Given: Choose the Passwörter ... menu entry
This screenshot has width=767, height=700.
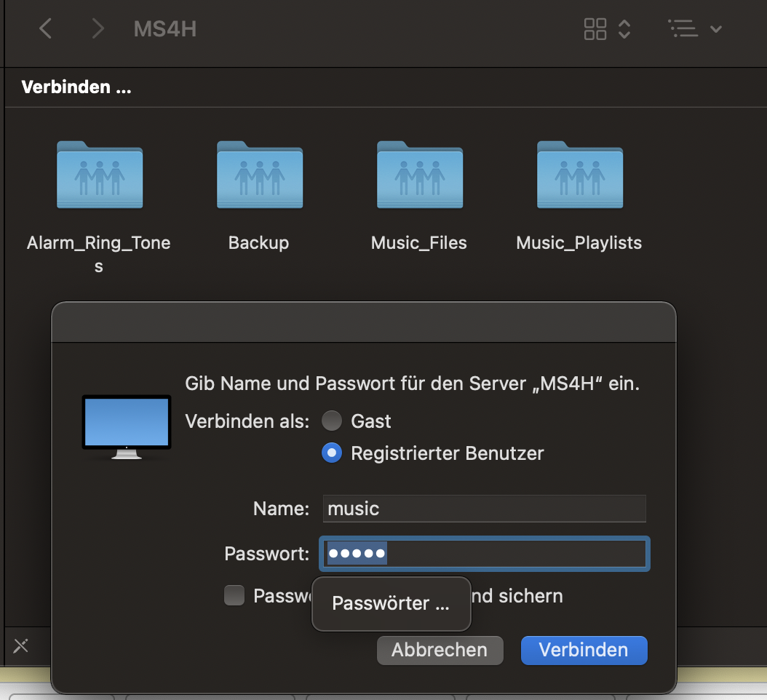Looking at the screenshot, I should click(x=391, y=603).
